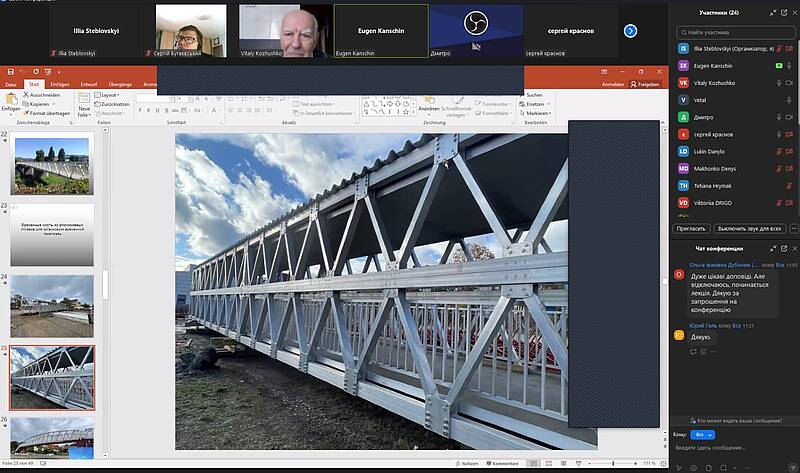The width and height of the screenshot is (800, 473).
Task: Click Выключить звук для всех button
Action: click(749, 229)
